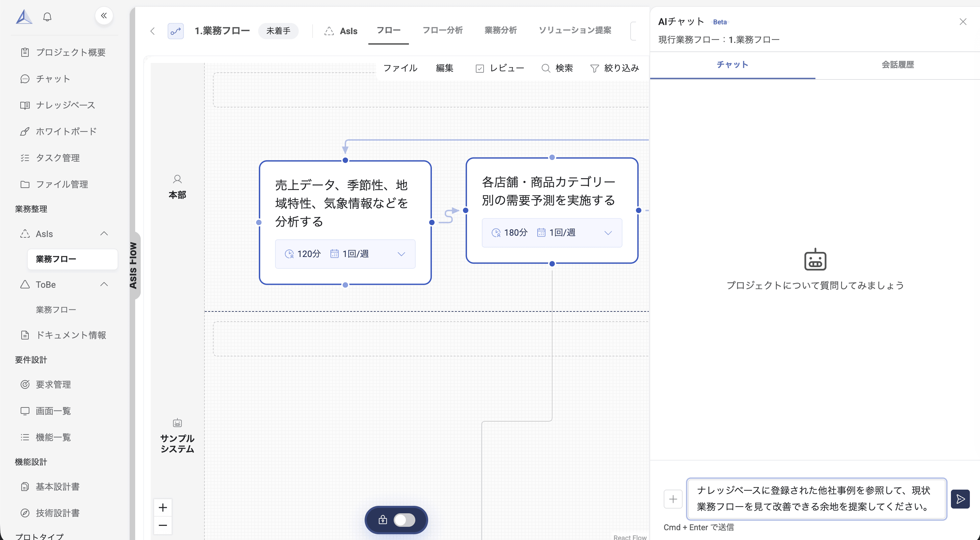Expand the 180分 node detail chevron

608,233
